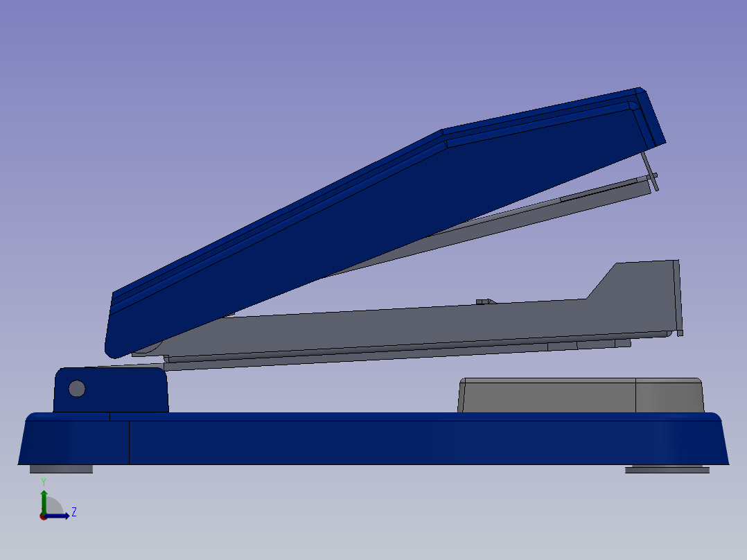Select the left rubber foot under base
Screen dimensions: 747x560
tap(61, 469)
